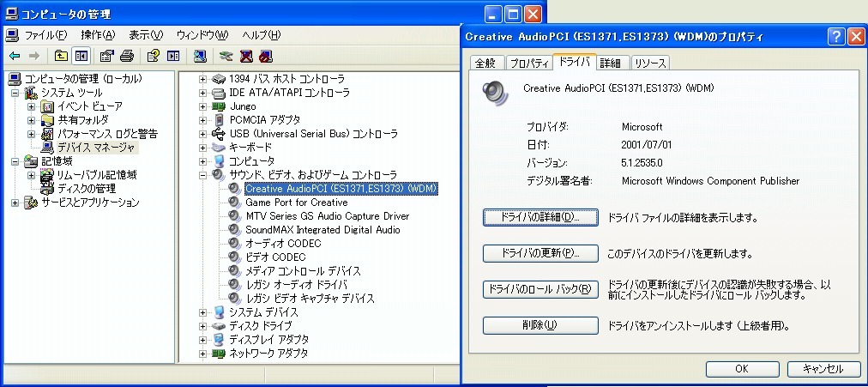Select MTV Series GS Audio Capture Driver
868x387 pixels.
pyautogui.click(x=327, y=216)
